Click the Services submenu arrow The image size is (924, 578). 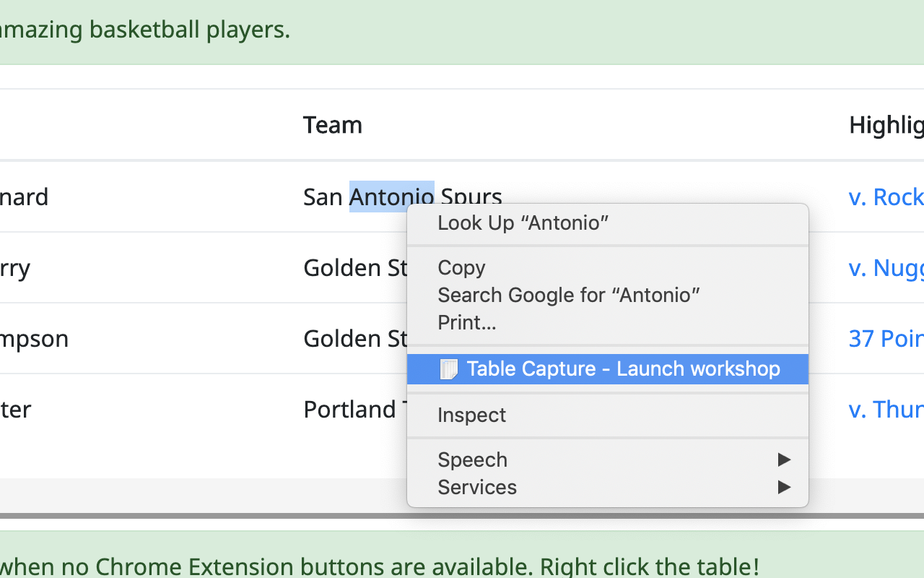click(x=784, y=487)
